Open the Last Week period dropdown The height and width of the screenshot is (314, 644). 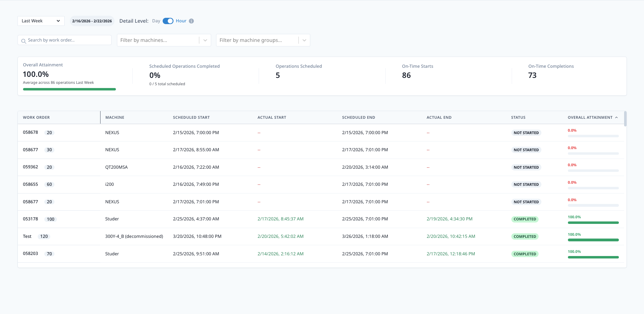41,21
